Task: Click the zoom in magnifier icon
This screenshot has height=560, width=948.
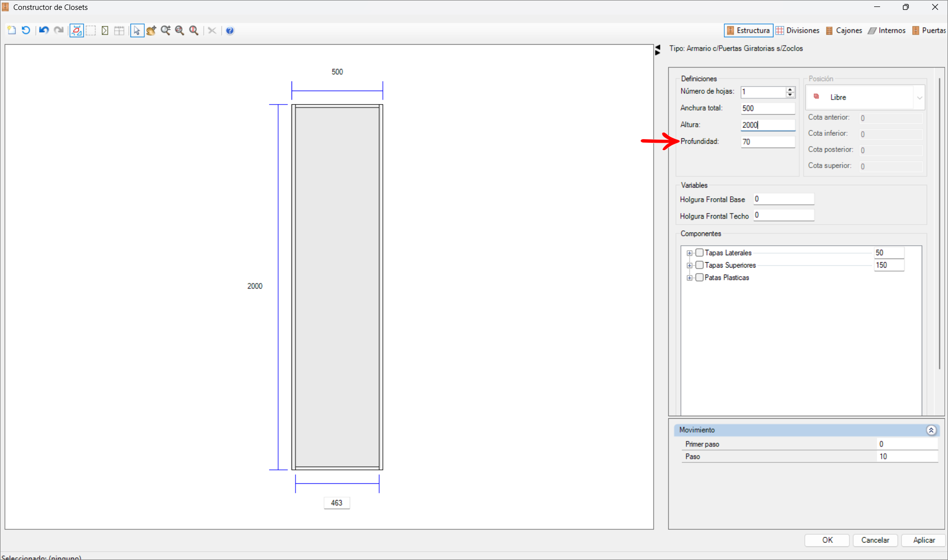Action: (166, 30)
